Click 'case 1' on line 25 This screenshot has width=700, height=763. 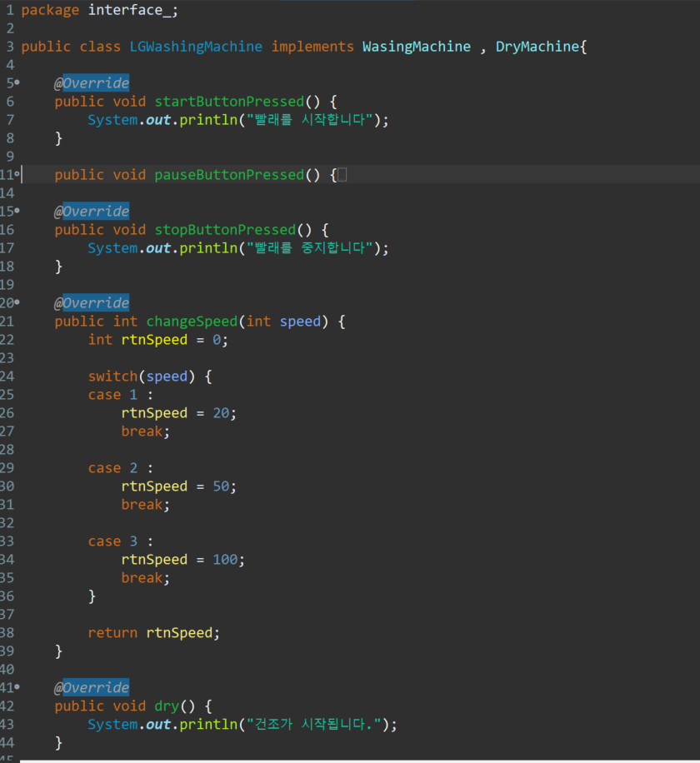click(112, 395)
